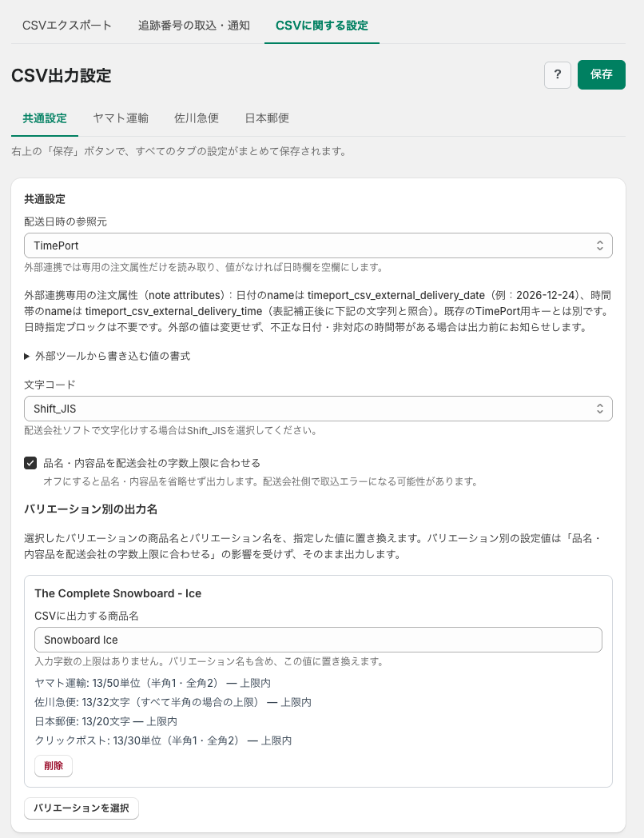This screenshot has width=644, height=838.
Task: Click the 文字コード label
Action: [50, 385]
